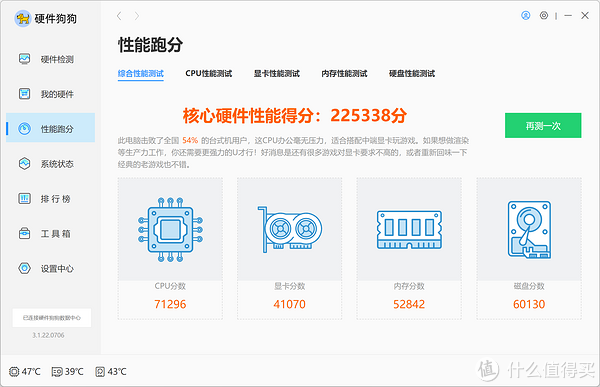Click the graphics score 41070

290,304
